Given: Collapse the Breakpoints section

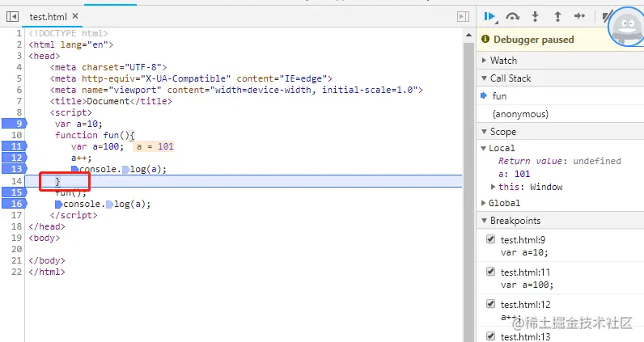Looking at the screenshot, I should 484,221.
